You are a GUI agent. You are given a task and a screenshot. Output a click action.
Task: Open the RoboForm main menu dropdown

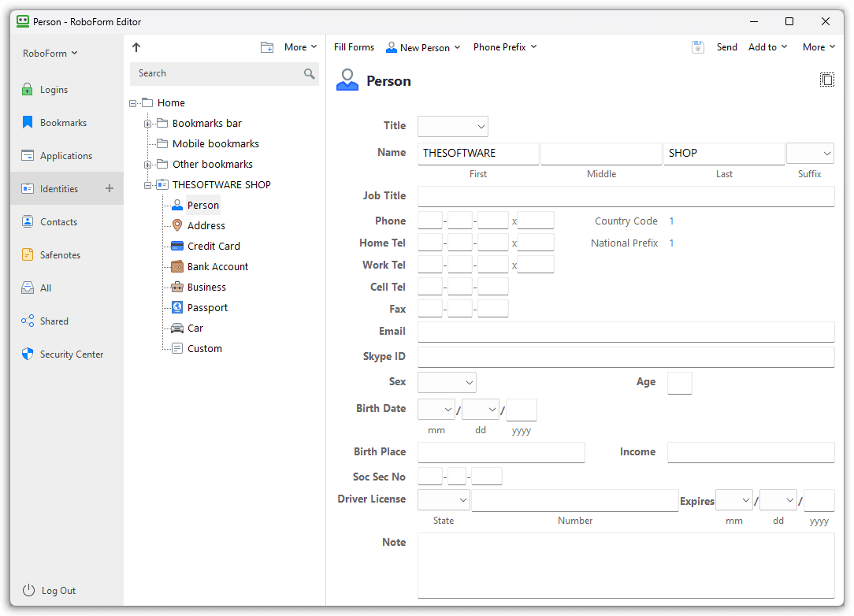pyautogui.click(x=50, y=54)
